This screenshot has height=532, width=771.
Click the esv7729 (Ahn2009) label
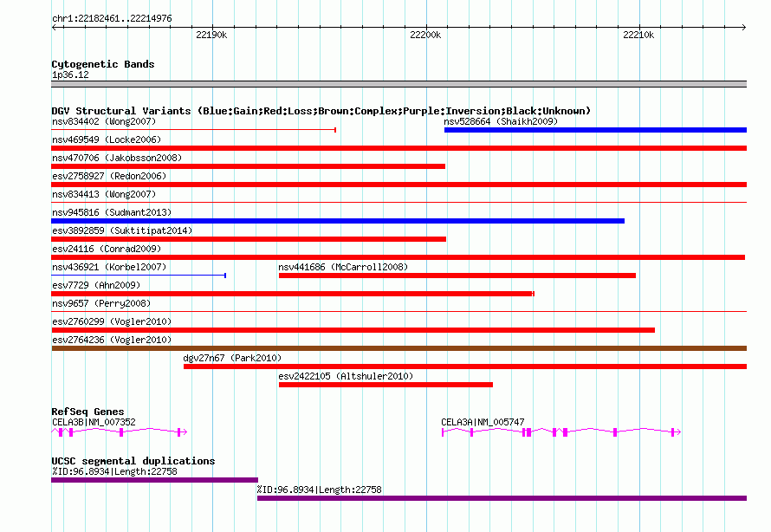(x=96, y=285)
